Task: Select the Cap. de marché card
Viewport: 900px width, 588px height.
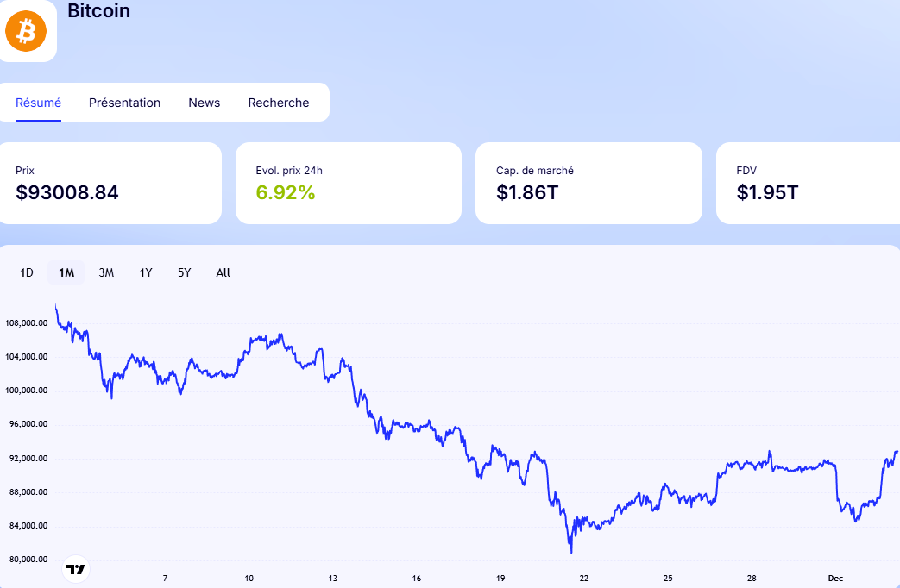Action: [588, 183]
